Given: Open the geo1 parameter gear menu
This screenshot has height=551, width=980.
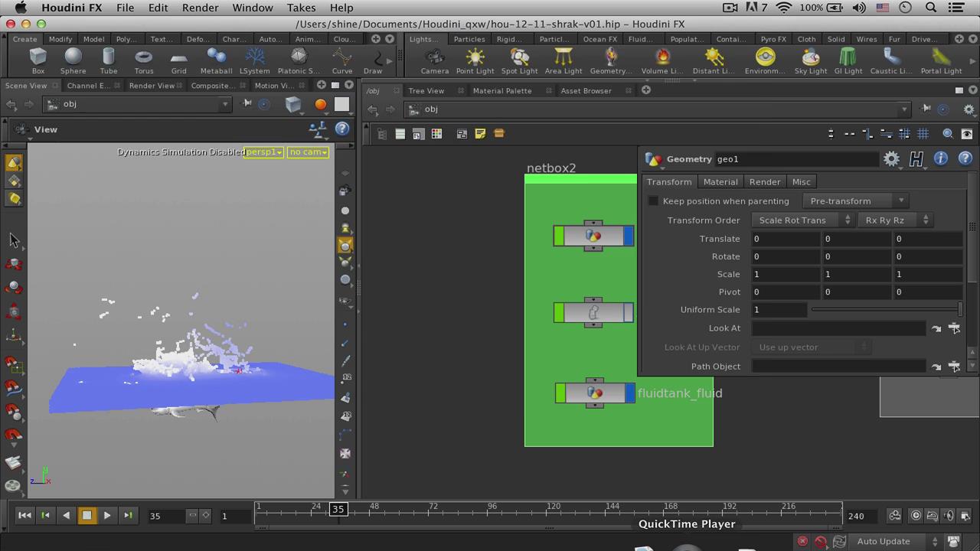Looking at the screenshot, I should [x=891, y=159].
